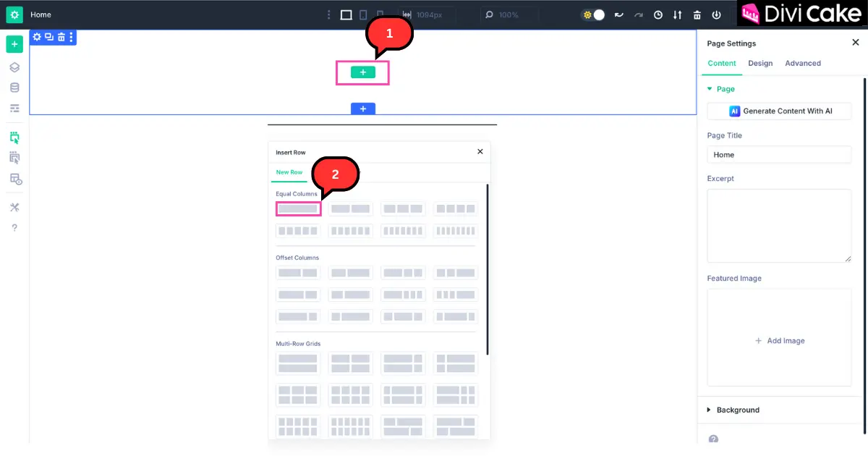Click the Page Title input field
The image size is (868, 456).
pyautogui.click(x=779, y=155)
